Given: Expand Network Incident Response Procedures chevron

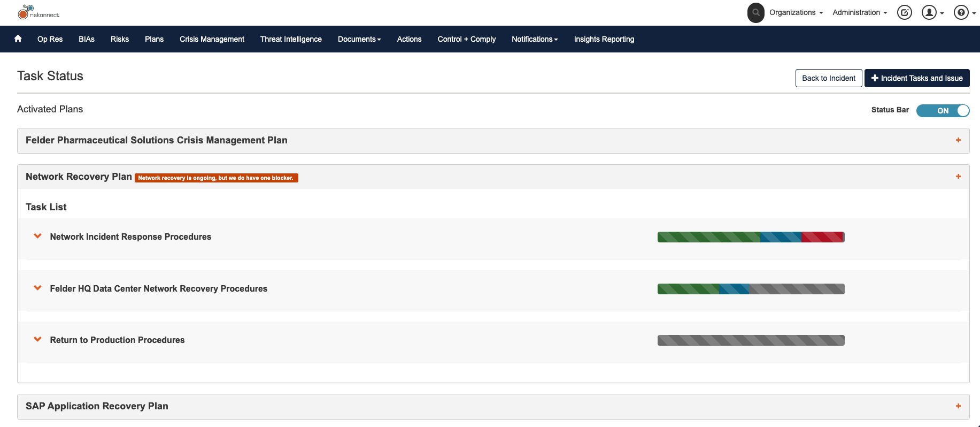Looking at the screenshot, I should pos(37,236).
